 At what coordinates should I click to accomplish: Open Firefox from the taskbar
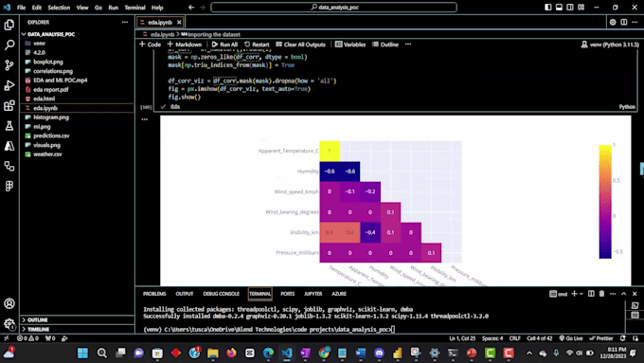(231, 354)
